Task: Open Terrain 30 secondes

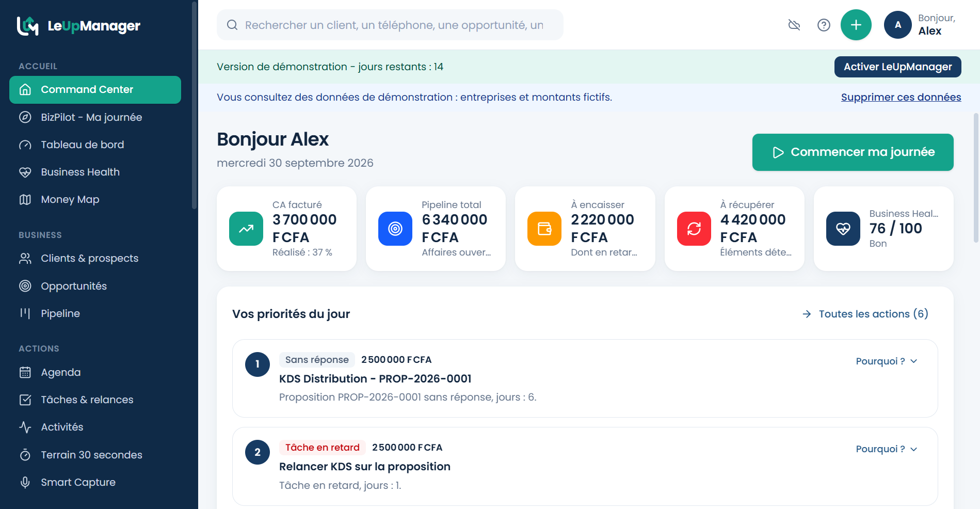Action: (95, 455)
